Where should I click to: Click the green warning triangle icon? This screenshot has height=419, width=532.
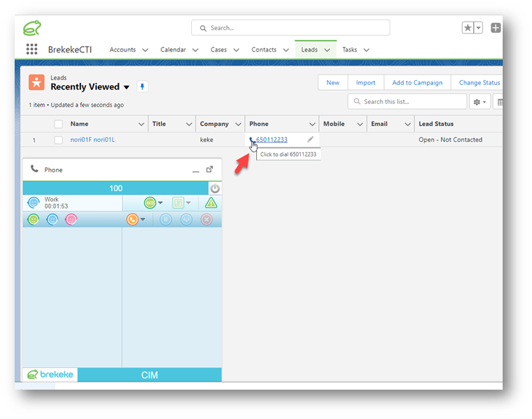(x=211, y=203)
